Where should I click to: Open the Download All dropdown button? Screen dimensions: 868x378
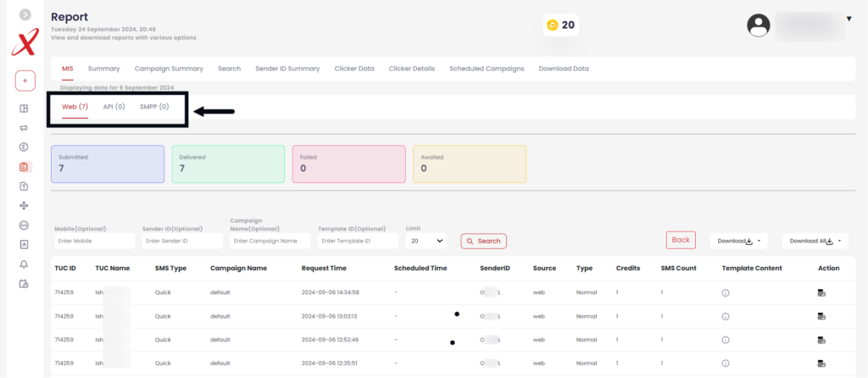tap(815, 241)
